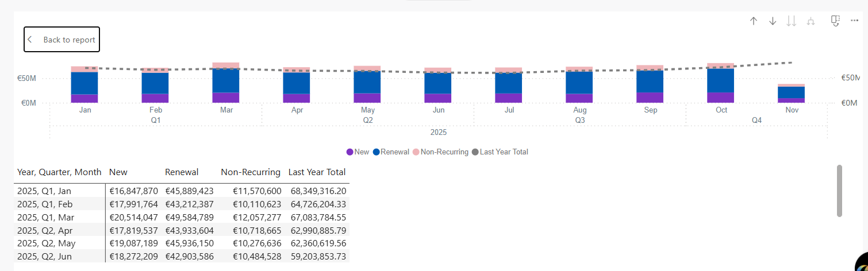Enable drill down mode arrow icon
Screen dimensions: 868x271
pos(773,21)
